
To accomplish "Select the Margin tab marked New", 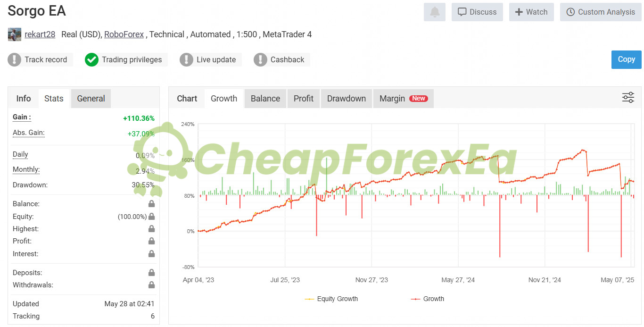I will click(404, 99).
